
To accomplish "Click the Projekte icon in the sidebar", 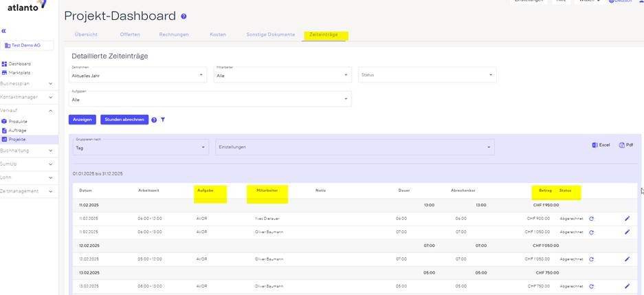I will tap(5, 140).
